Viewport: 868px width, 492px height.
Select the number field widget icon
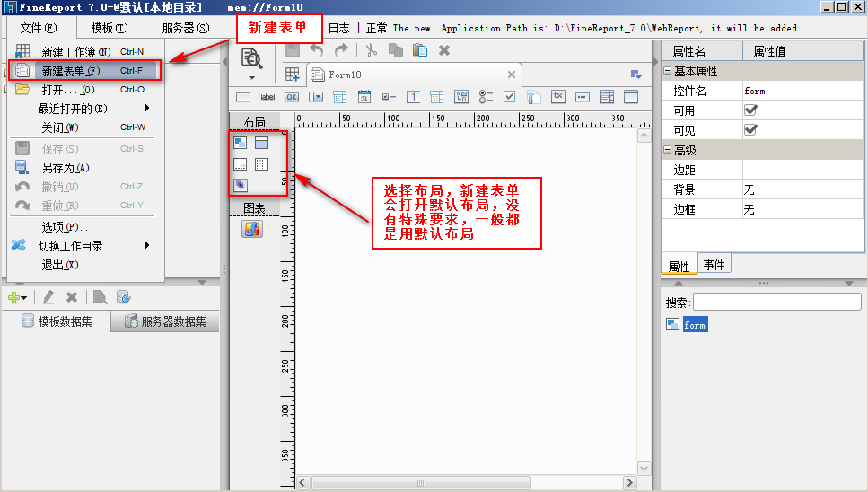(412, 97)
